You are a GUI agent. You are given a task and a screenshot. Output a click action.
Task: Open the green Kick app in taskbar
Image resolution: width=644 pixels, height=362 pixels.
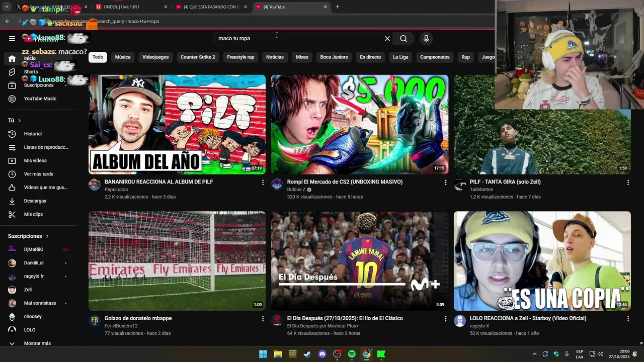[x=381, y=354]
